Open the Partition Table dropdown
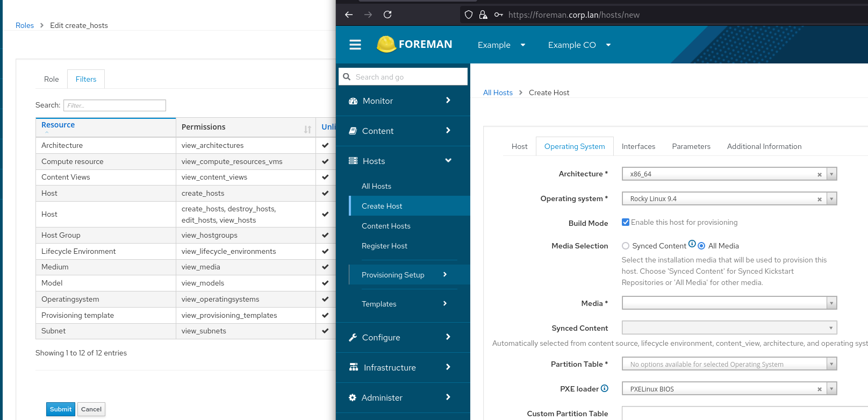868x420 pixels. 729,364
